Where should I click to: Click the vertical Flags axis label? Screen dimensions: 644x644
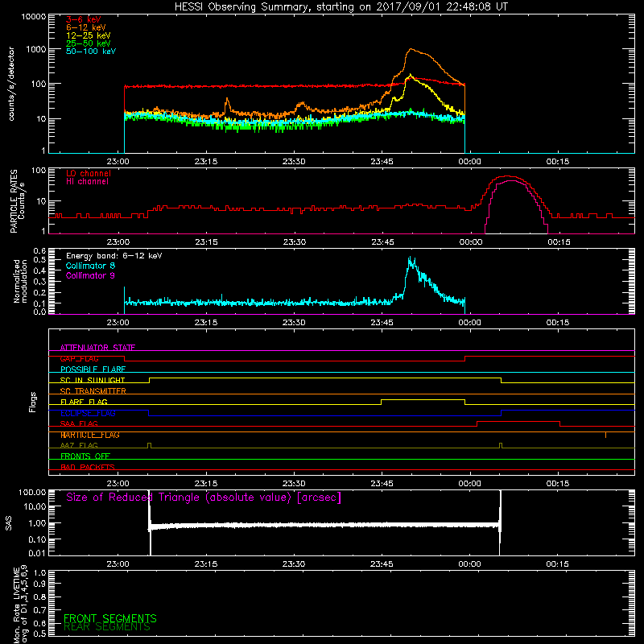point(33,402)
